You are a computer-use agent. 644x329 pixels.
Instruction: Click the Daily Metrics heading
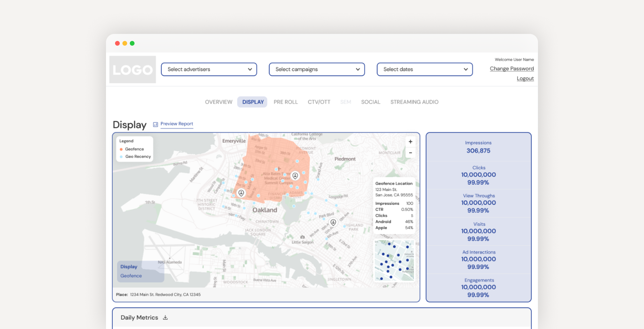pos(139,318)
